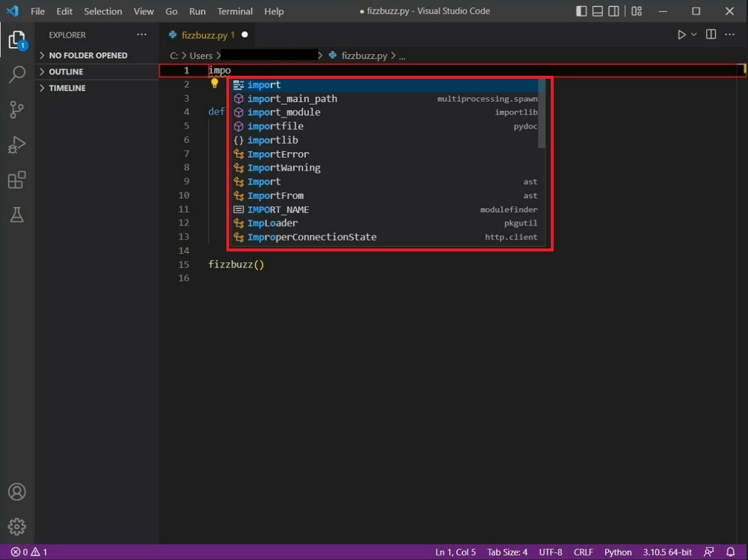
Task: Open the Help menu
Action: pyautogui.click(x=274, y=11)
